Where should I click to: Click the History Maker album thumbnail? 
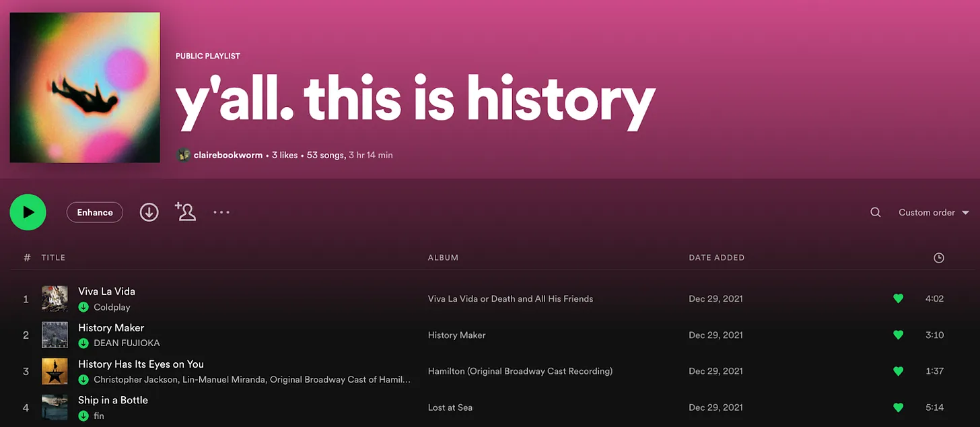tap(55, 335)
